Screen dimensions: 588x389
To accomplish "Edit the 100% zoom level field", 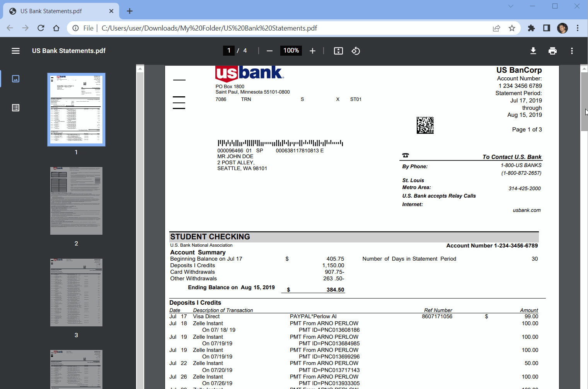I will [x=291, y=51].
